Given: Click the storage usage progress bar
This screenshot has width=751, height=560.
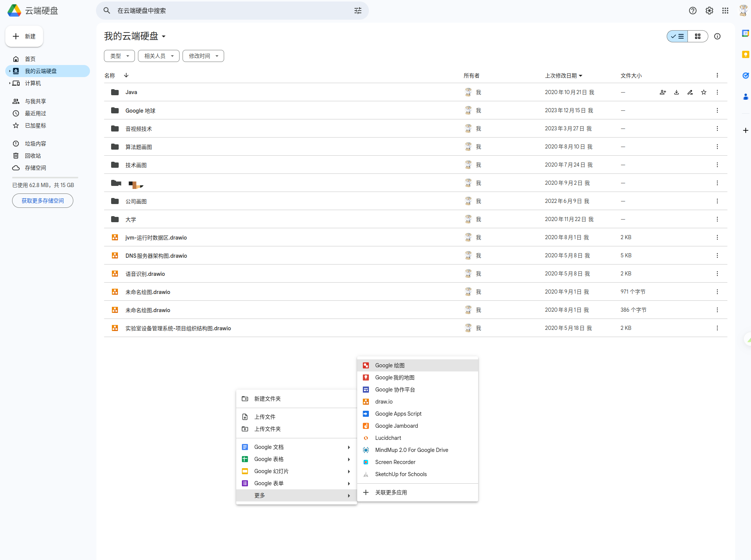Looking at the screenshot, I should click(45, 177).
